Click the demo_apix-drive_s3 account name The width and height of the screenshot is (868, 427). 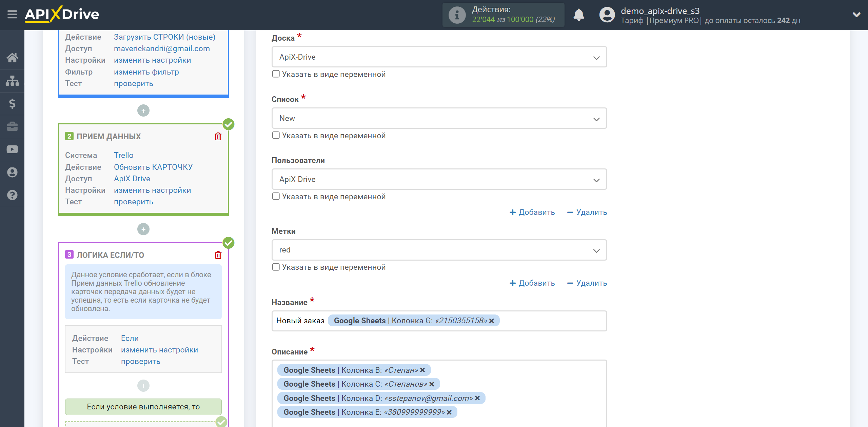[660, 11]
